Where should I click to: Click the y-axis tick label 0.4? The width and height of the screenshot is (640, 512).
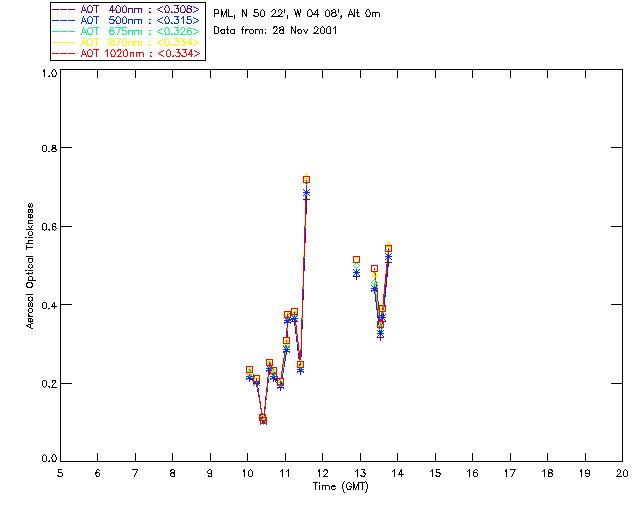[49, 305]
